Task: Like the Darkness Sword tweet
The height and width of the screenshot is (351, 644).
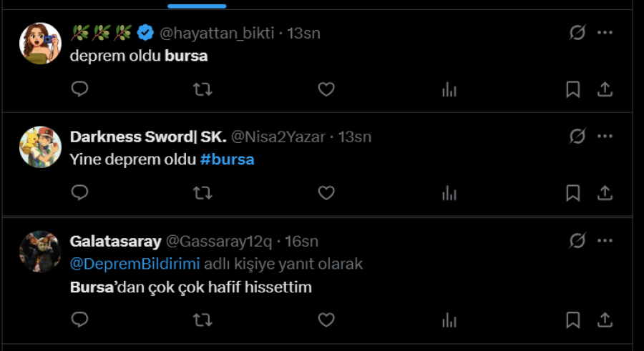Action: point(326,192)
